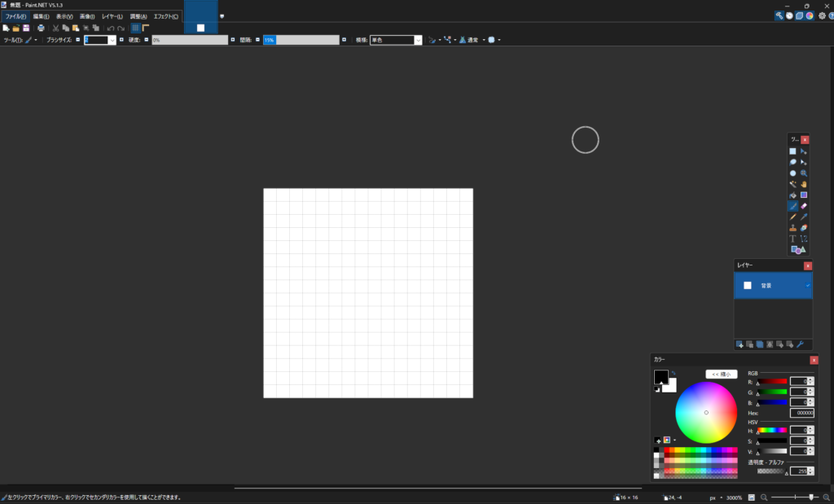Toggle the pixel grid button

tap(135, 28)
